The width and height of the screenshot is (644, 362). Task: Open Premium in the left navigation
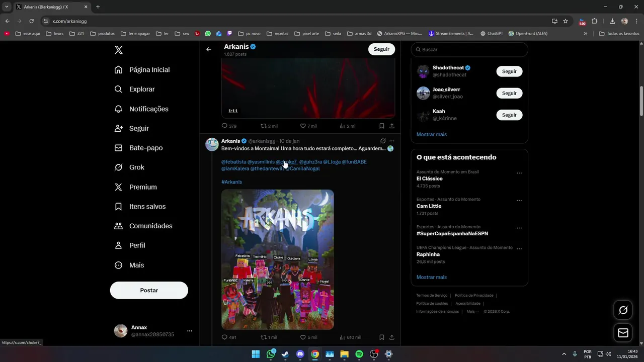tap(135, 187)
